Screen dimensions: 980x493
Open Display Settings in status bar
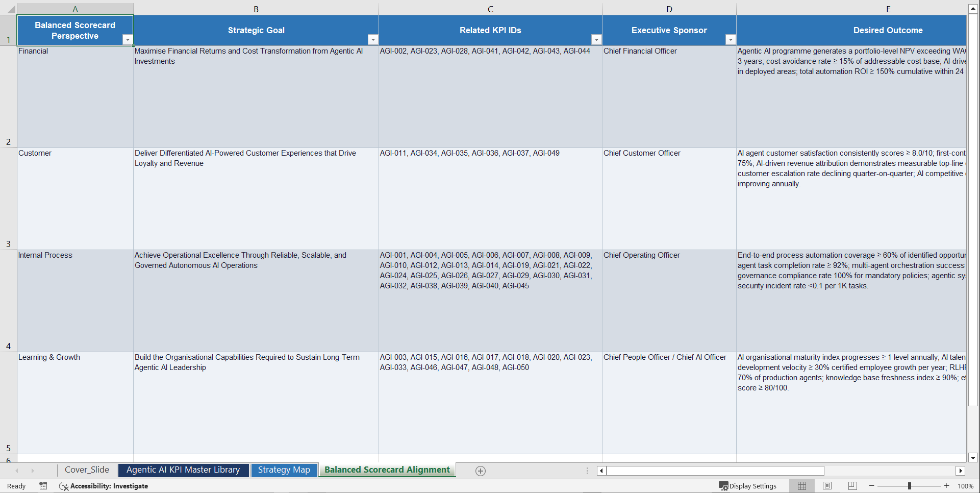coord(748,486)
